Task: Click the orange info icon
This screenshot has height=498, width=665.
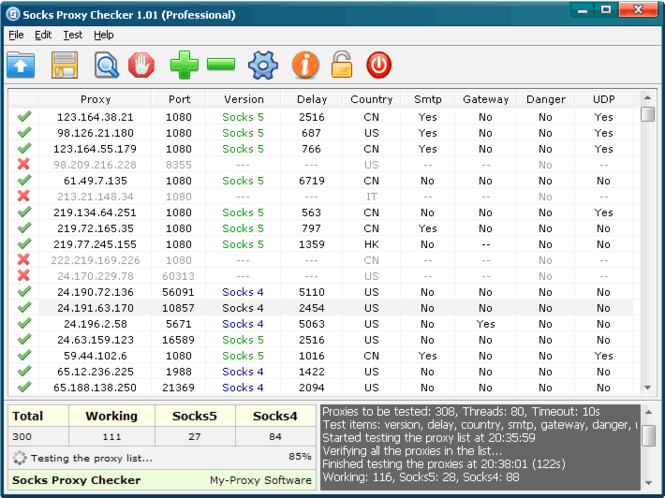Action: tap(305, 65)
